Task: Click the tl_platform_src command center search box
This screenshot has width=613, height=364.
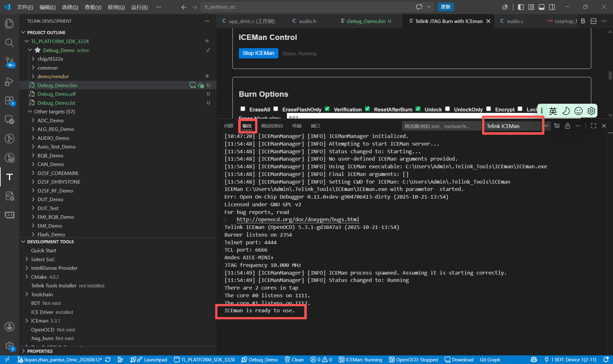Action: pos(306,7)
